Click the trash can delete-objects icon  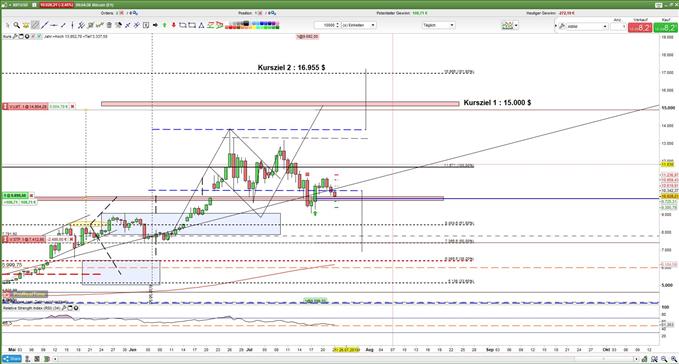[109, 26]
